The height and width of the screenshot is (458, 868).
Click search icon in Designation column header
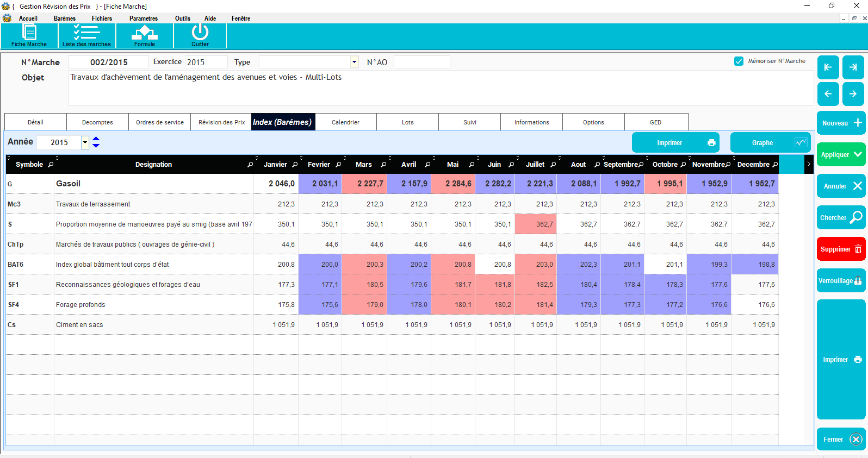[250, 165]
